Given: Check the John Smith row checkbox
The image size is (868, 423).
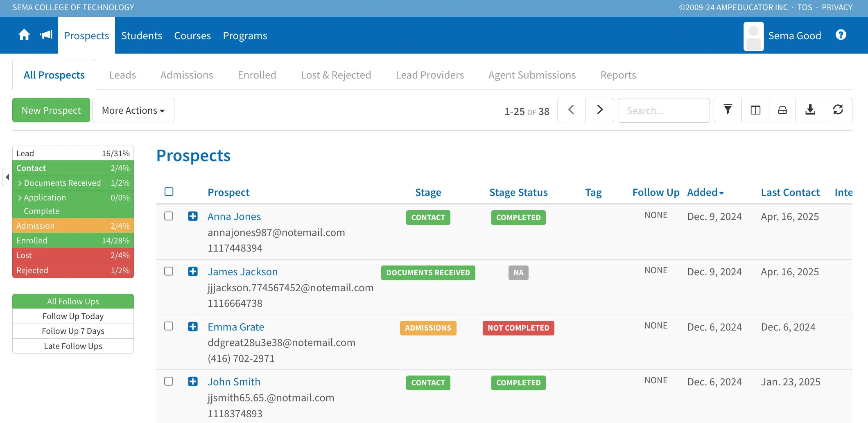Looking at the screenshot, I should click(x=169, y=381).
